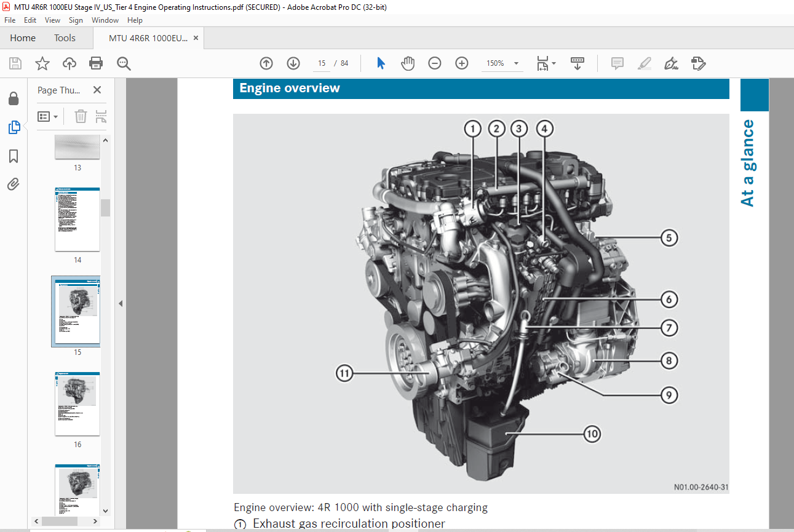This screenshot has height=532, width=794.
Task: Activate the Hand pan tool
Action: 408,63
